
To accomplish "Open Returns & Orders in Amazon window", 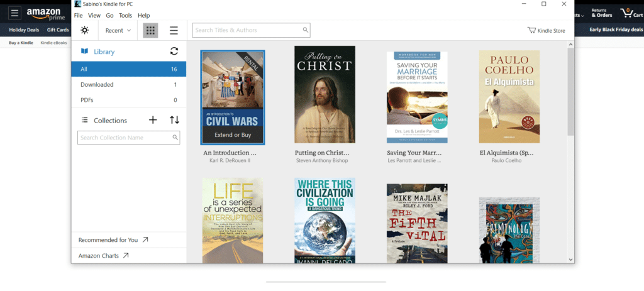I will [x=602, y=13].
